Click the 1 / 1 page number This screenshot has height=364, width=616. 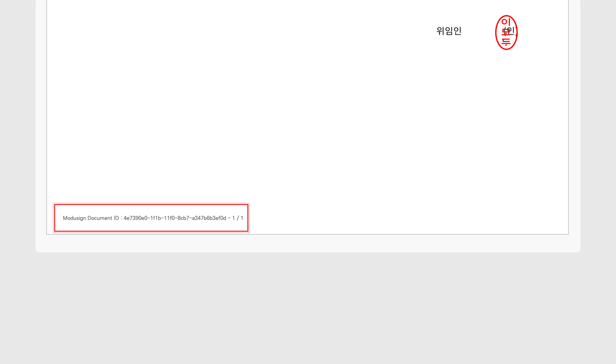tap(237, 218)
